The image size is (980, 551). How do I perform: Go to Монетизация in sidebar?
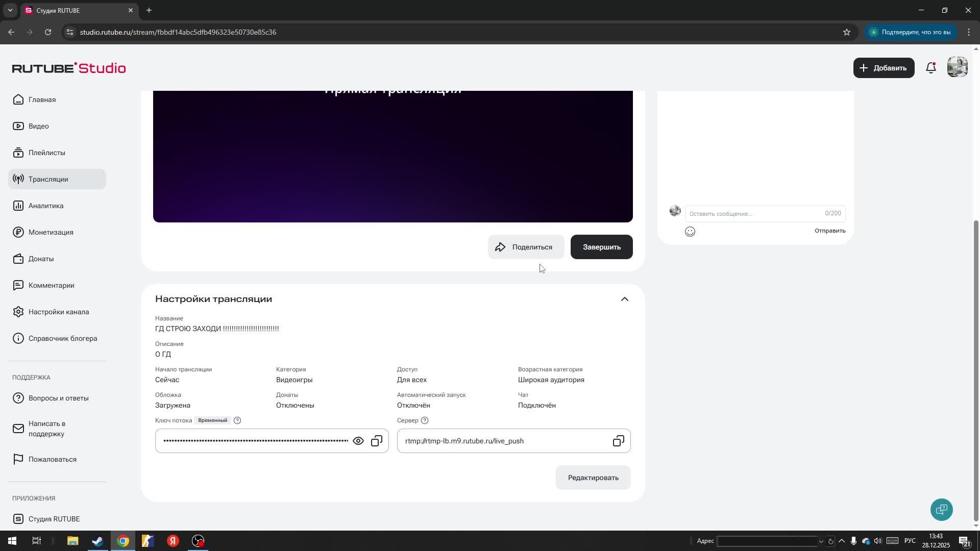coord(51,232)
